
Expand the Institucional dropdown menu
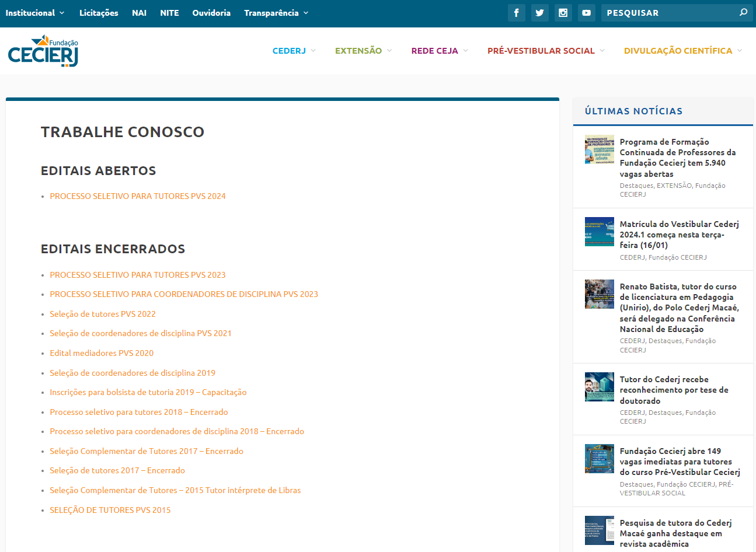coord(35,13)
